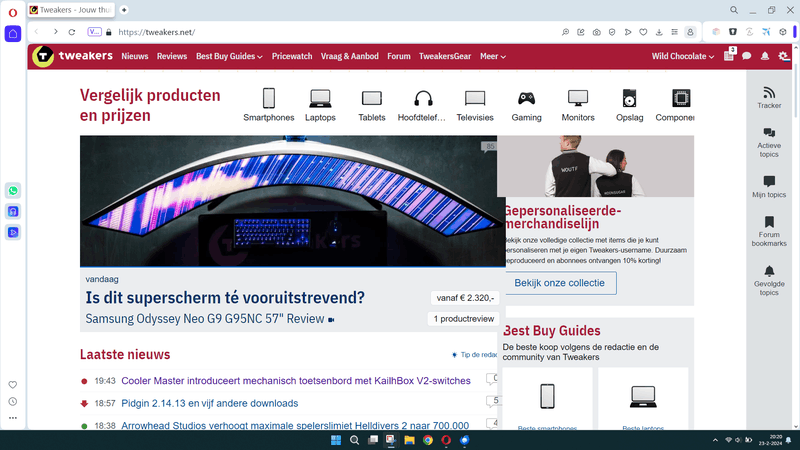Open the Wild Chocolate user dropdown

click(683, 56)
